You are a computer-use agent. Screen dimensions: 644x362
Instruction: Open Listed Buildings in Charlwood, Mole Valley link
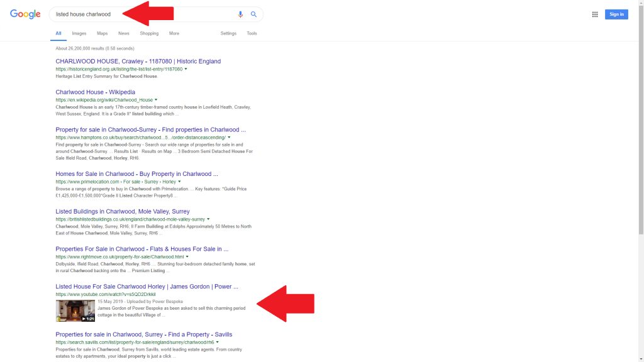coord(122,212)
